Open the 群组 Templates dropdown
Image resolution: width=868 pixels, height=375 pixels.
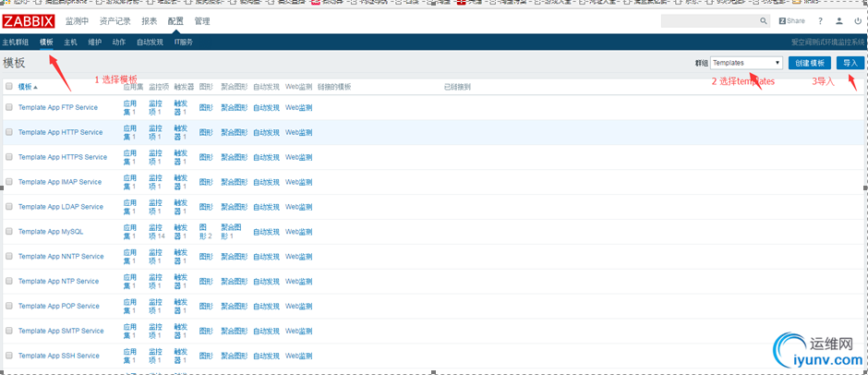coord(746,63)
